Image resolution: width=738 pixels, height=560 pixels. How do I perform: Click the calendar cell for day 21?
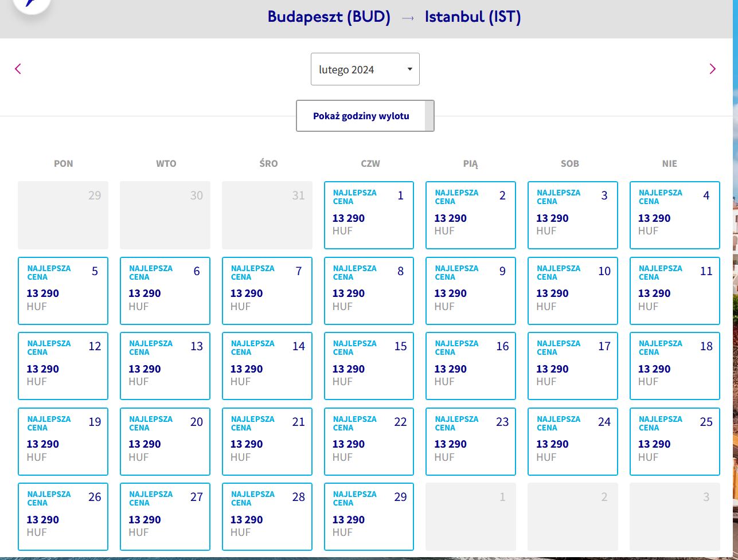[x=267, y=441]
